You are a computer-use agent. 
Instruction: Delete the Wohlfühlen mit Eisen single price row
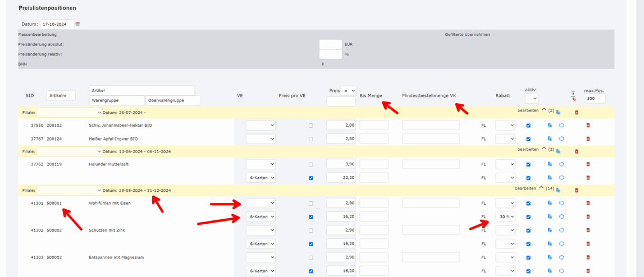[x=588, y=203]
